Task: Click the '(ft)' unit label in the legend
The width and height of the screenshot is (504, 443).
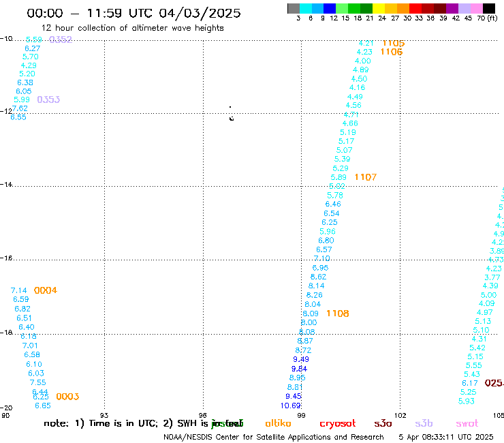Action: [492, 18]
